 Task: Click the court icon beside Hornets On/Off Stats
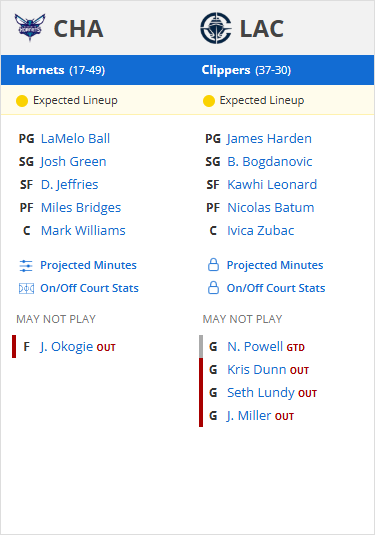(x=26, y=289)
